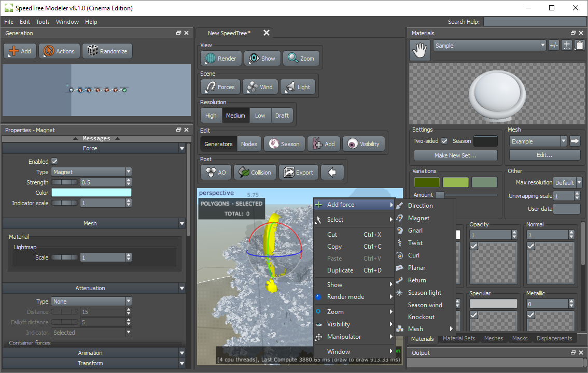Click the hand icon in Materials panel
588x373 pixels.
419,50
